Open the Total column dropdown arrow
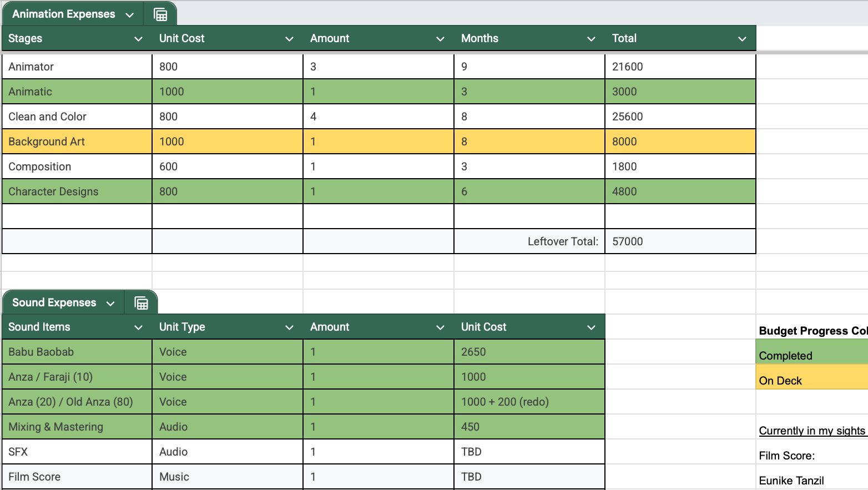Image resolution: width=868 pixels, height=490 pixels. [x=742, y=39]
